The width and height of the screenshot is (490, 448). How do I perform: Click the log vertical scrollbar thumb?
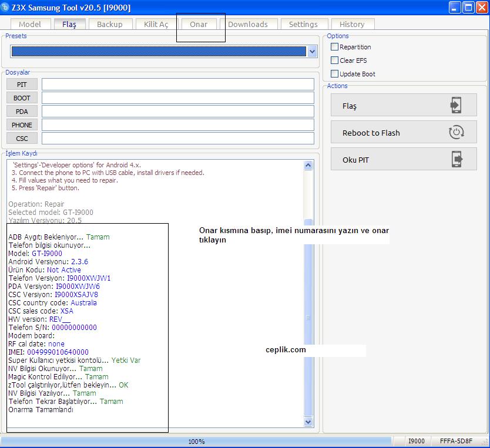pos(308,317)
